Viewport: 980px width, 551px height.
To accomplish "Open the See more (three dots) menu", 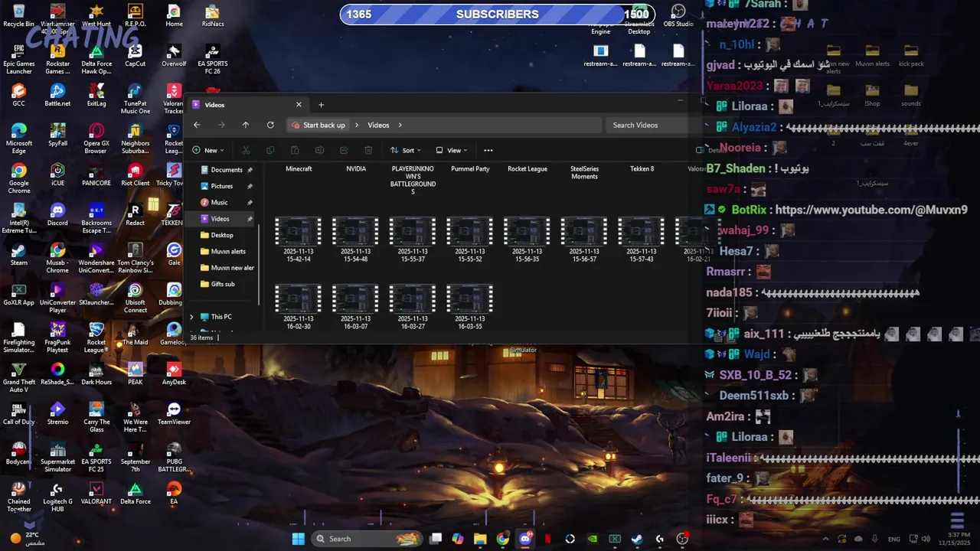I will point(488,150).
